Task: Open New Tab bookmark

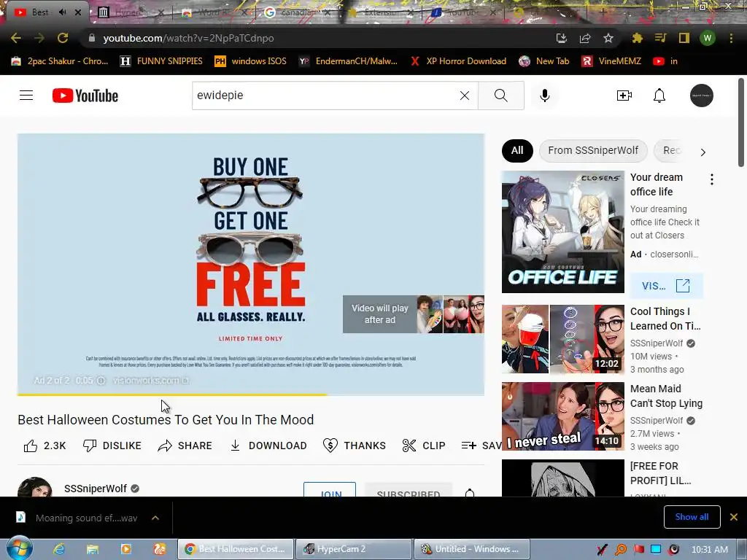Action: [544, 61]
